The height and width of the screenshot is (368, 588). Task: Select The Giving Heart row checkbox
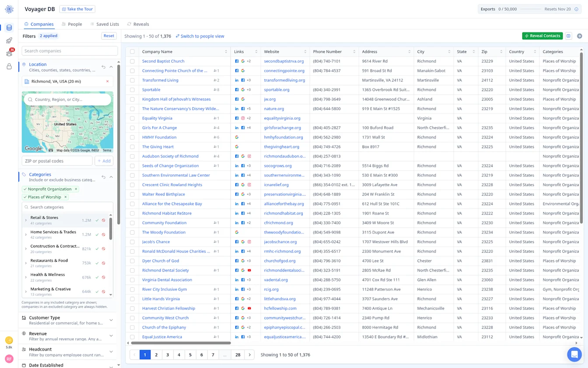(x=132, y=147)
